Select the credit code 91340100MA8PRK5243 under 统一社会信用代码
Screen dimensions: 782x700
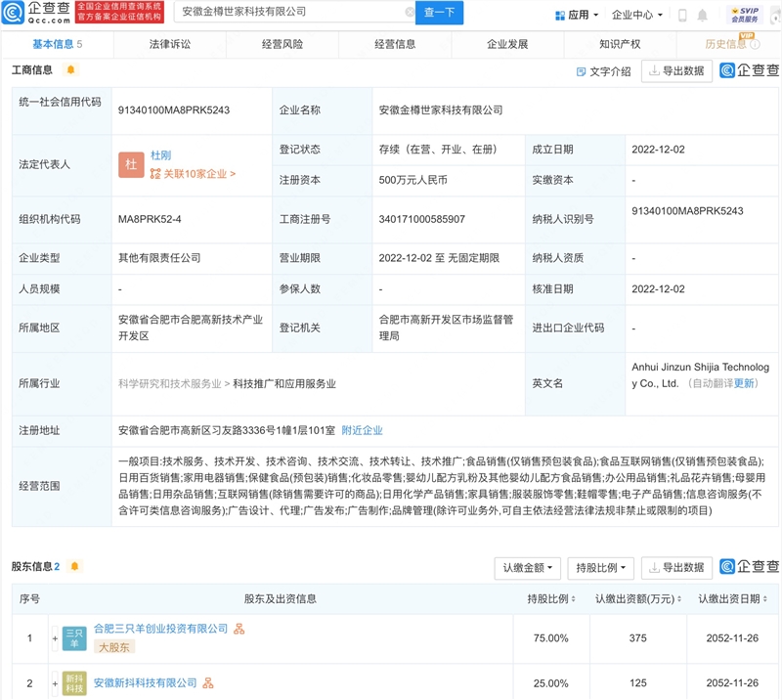(174, 110)
